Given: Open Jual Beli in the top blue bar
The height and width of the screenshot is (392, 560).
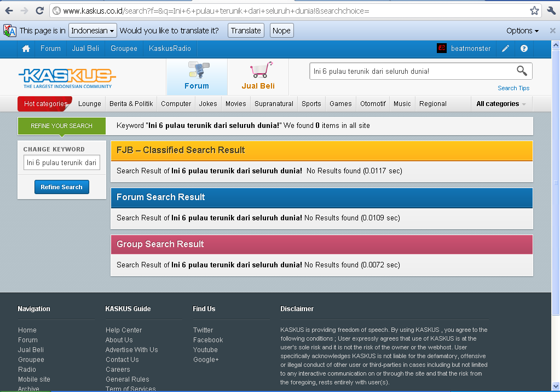Looking at the screenshot, I should coord(85,49).
